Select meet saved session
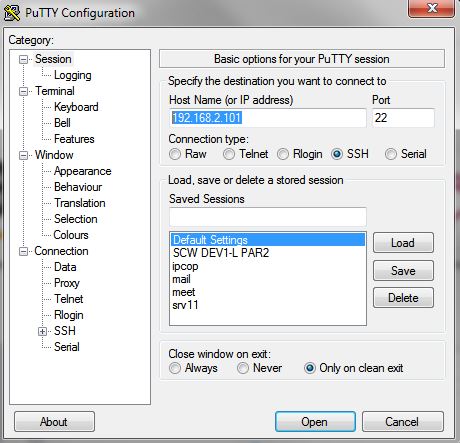 click(x=268, y=292)
